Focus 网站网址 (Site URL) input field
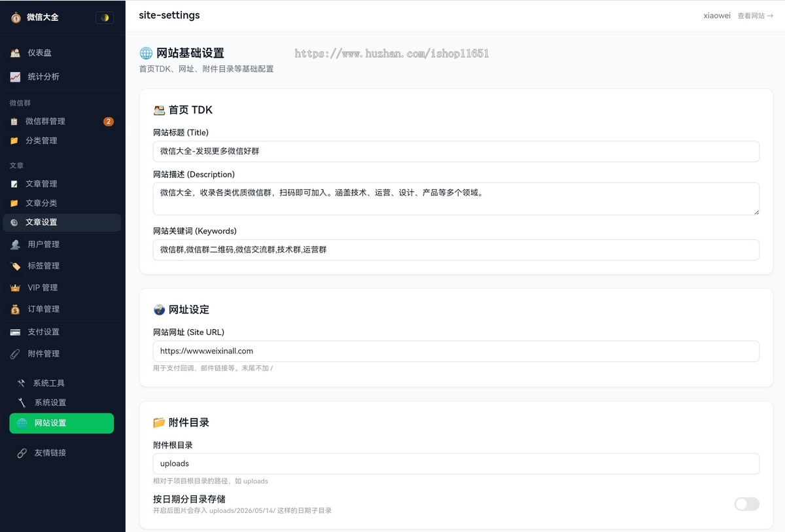Viewport: 785px width, 532px height. tap(456, 351)
